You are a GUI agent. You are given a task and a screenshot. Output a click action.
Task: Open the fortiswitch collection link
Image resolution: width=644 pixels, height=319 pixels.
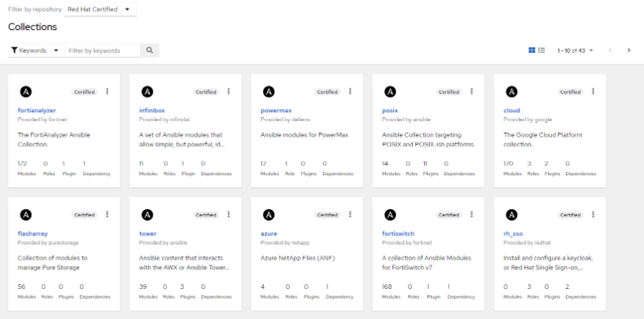(x=398, y=234)
